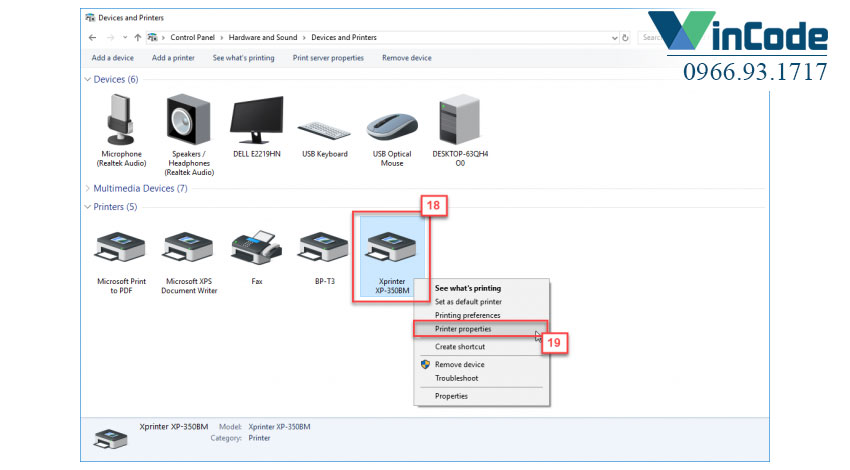Select Set as default printer option
The width and height of the screenshot is (850, 470).
tap(468, 301)
